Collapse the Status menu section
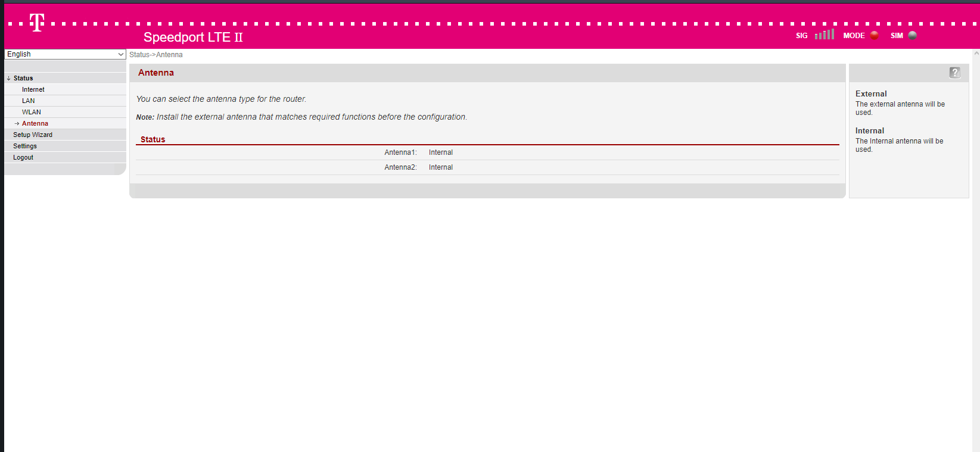980x452 pixels. coord(23,78)
